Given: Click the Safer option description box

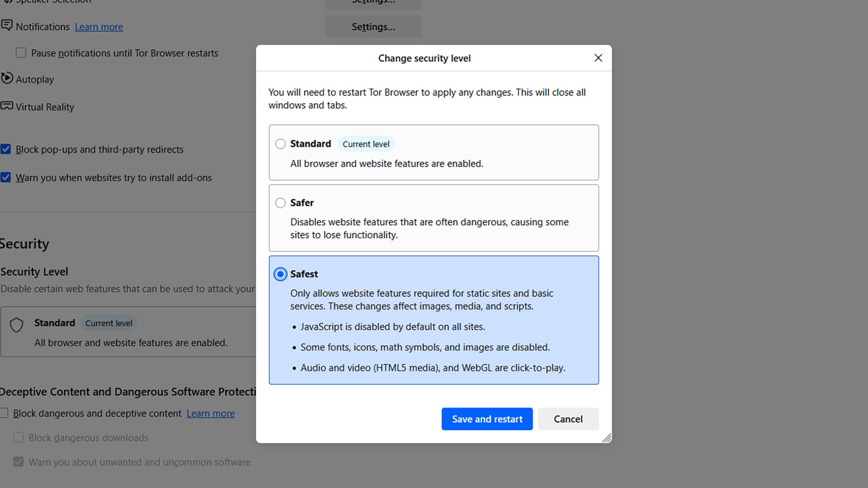Looking at the screenshot, I should pos(429,228).
